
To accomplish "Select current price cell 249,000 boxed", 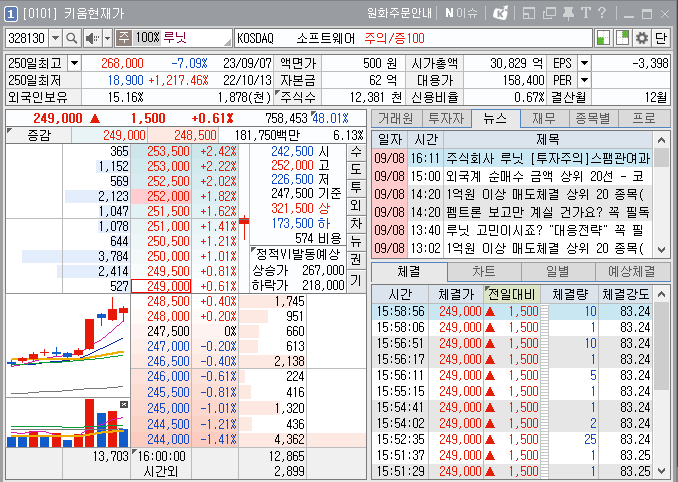I will click(x=161, y=286).
